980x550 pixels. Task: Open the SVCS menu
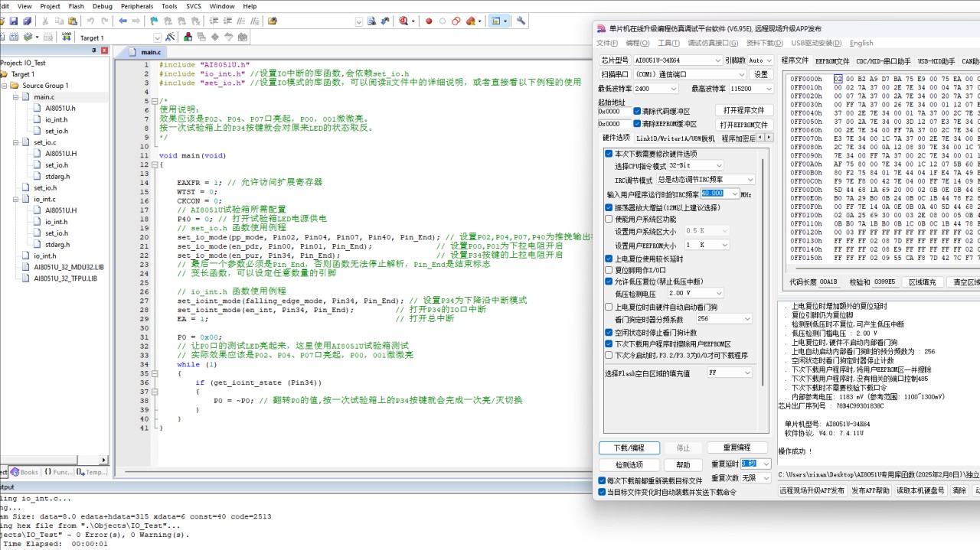point(193,6)
